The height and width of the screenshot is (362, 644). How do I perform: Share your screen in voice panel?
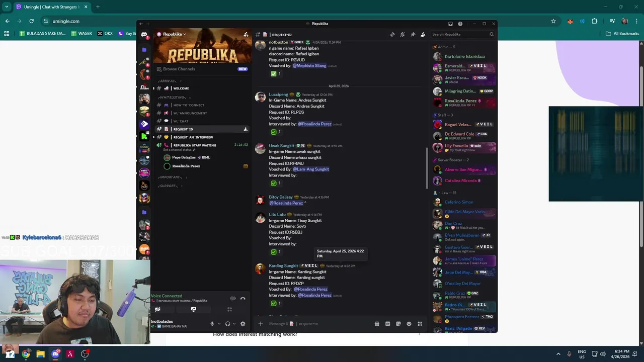(194, 309)
